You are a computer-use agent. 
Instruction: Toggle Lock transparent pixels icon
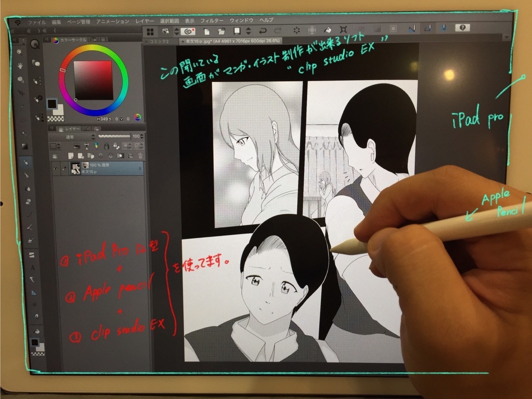coord(116,146)
